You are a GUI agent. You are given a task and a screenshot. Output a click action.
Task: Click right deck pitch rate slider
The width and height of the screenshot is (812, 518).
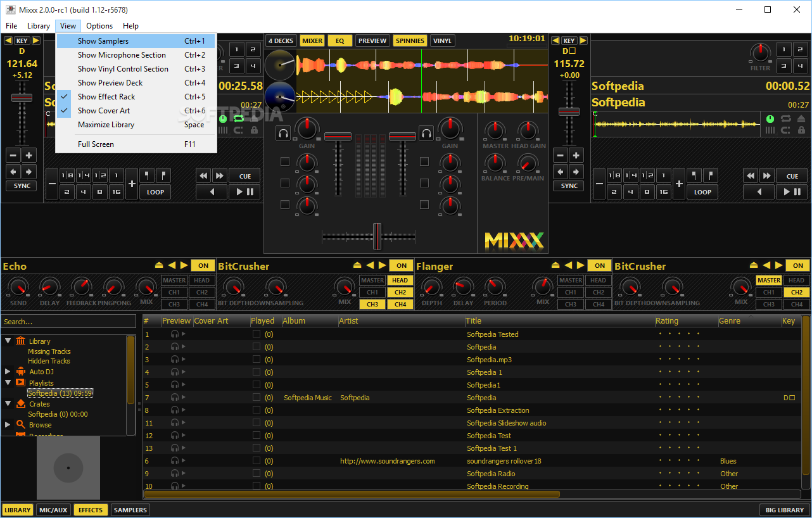coord(568,111)
